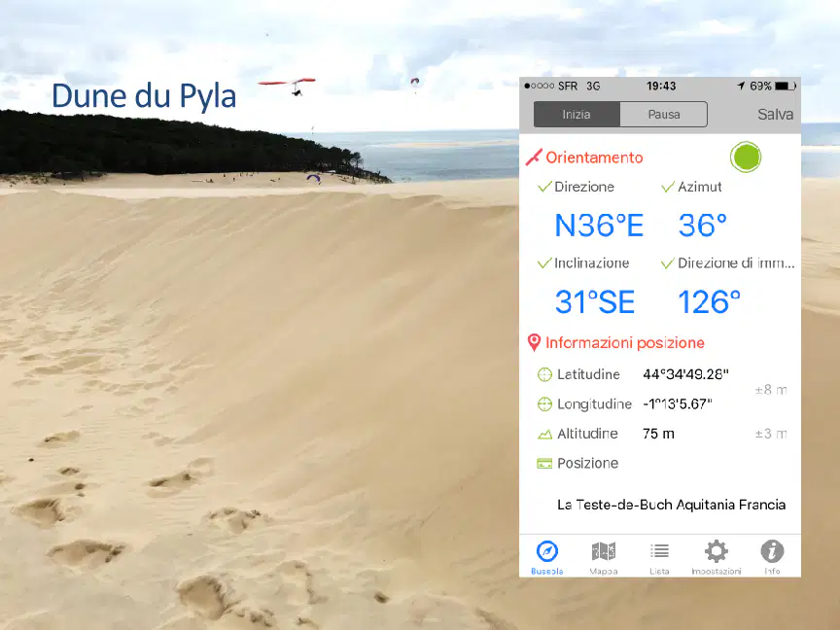
Task: Click the Altitudine mountain icon
Action: (x=544, y=434)
